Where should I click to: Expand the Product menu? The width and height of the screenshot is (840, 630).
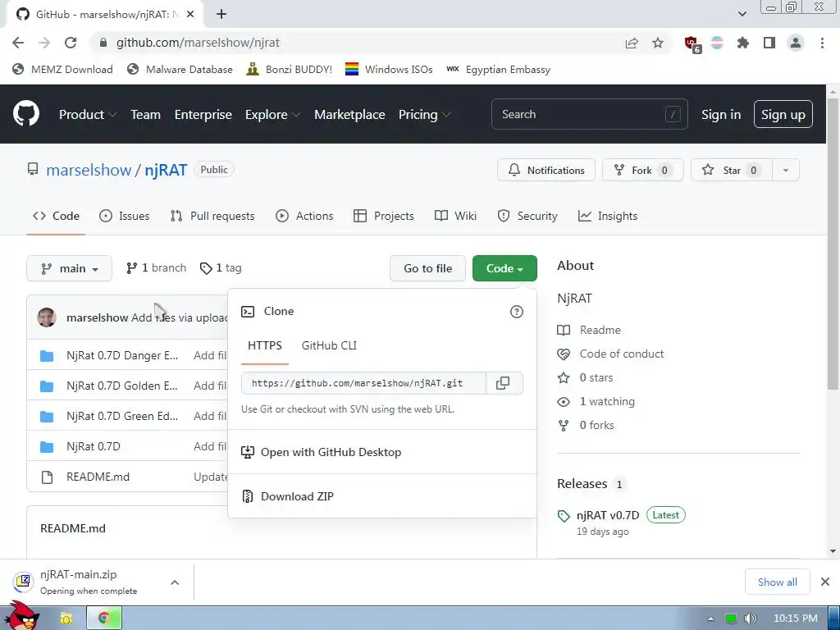click(x=88, y=115)
